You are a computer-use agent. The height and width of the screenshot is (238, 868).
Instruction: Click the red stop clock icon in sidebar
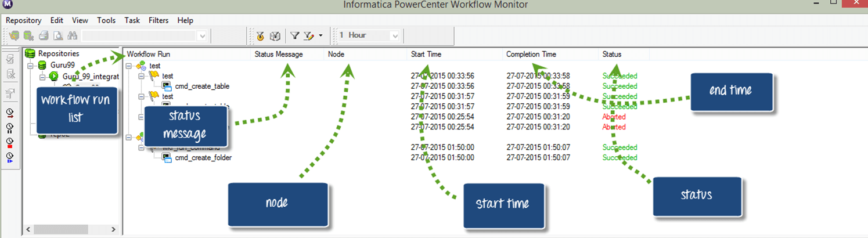pyautogui.click(x=10, y=143)
